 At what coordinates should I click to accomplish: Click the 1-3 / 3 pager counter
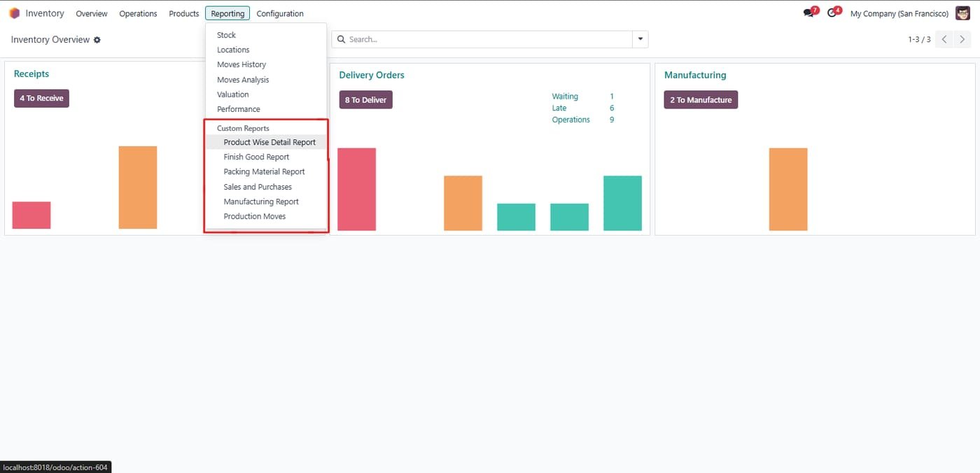(919, 40)
